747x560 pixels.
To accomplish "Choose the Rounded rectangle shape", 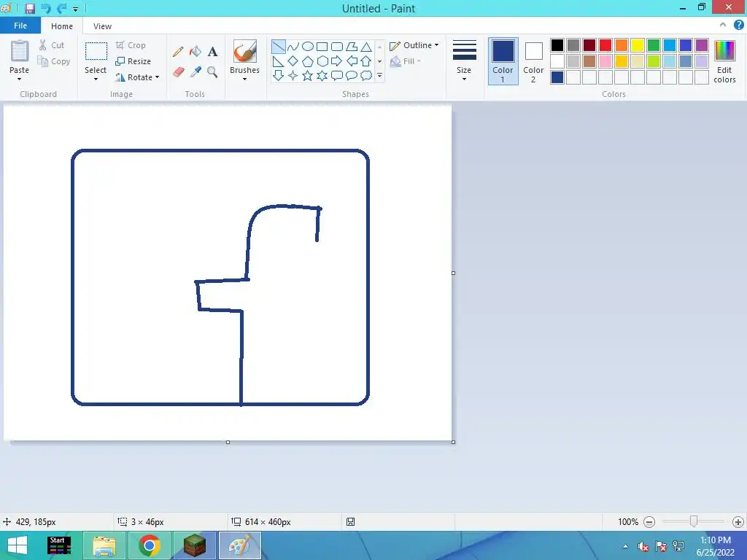I will coord(337,47).
